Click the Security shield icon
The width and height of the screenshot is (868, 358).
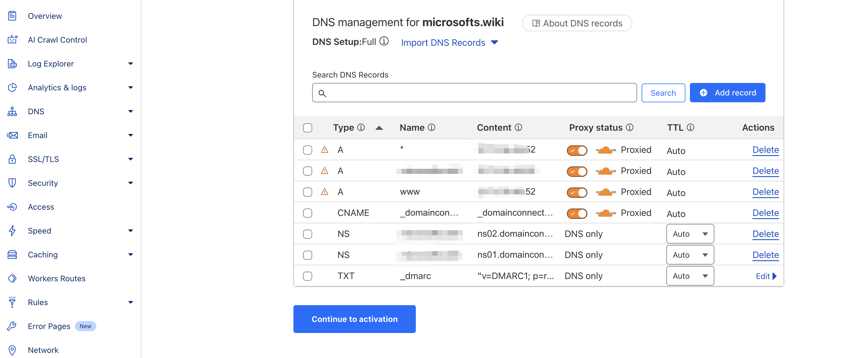click(12, 183)
